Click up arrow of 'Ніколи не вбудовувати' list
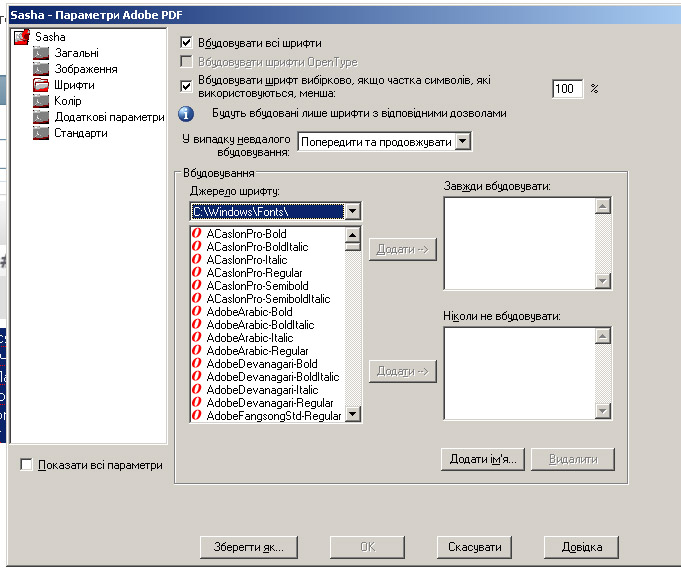Screen dimensions: 681x571 (x=603, y=336)
